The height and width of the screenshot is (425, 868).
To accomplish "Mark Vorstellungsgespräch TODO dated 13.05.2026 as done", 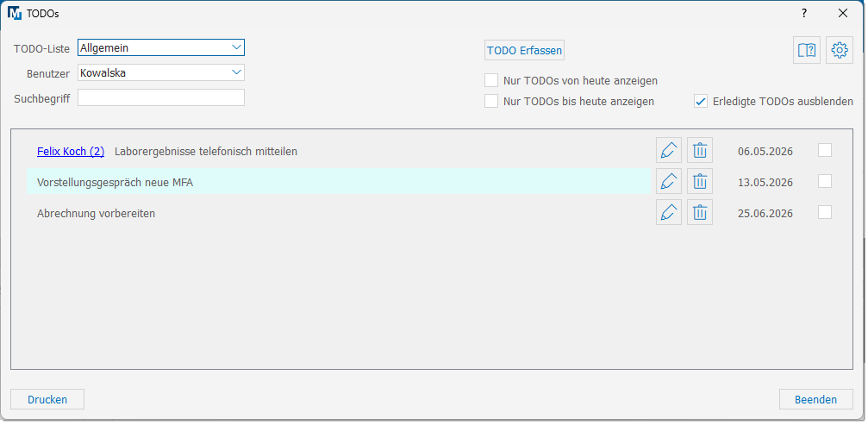I will point(825,181).
